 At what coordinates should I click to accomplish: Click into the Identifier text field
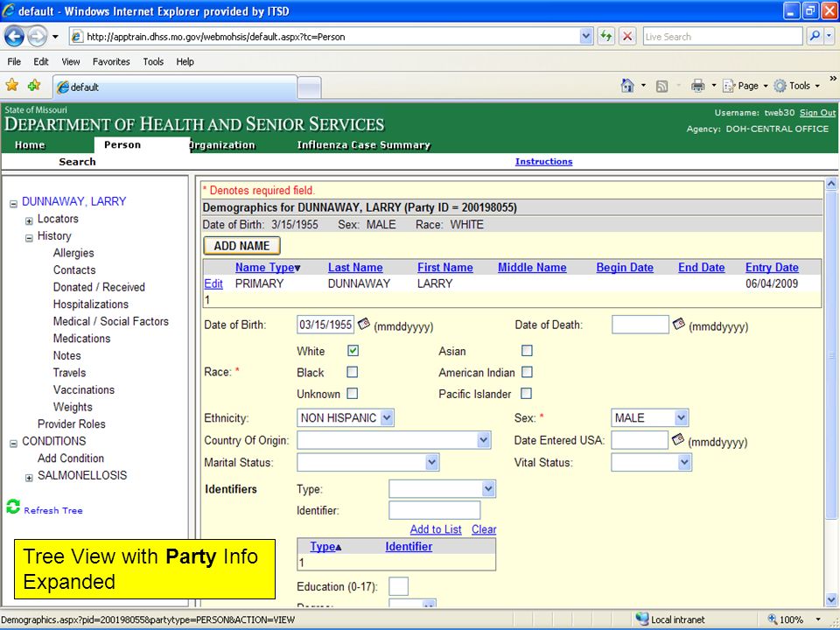point(435,510)
